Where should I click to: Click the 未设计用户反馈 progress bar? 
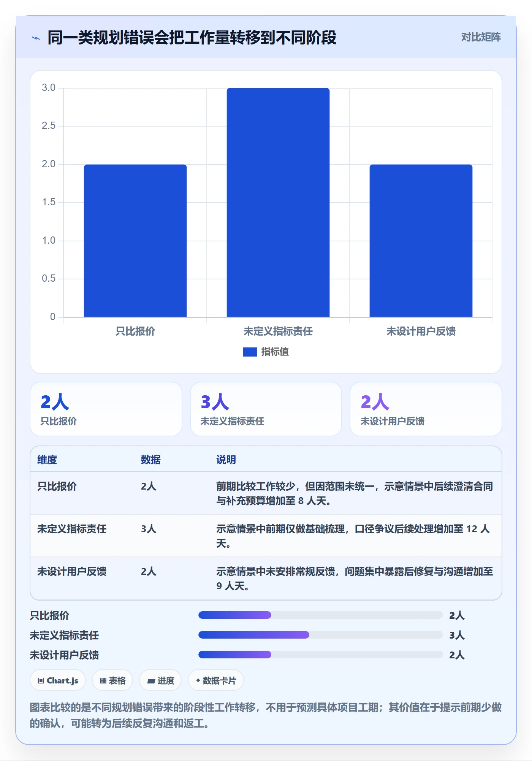coord(321,655)
